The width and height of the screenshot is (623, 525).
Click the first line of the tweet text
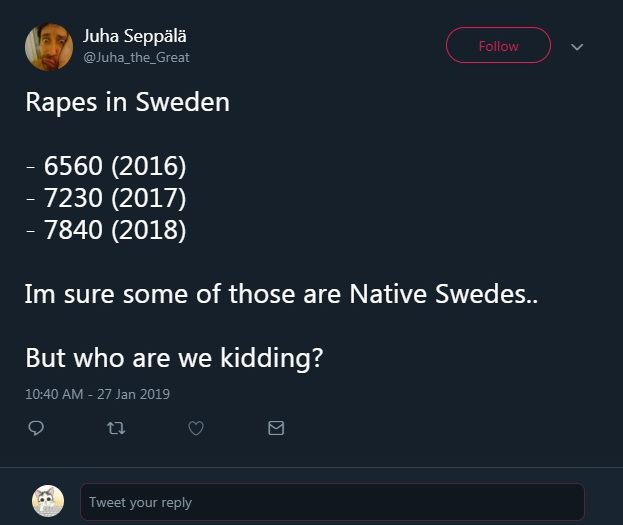127,102
